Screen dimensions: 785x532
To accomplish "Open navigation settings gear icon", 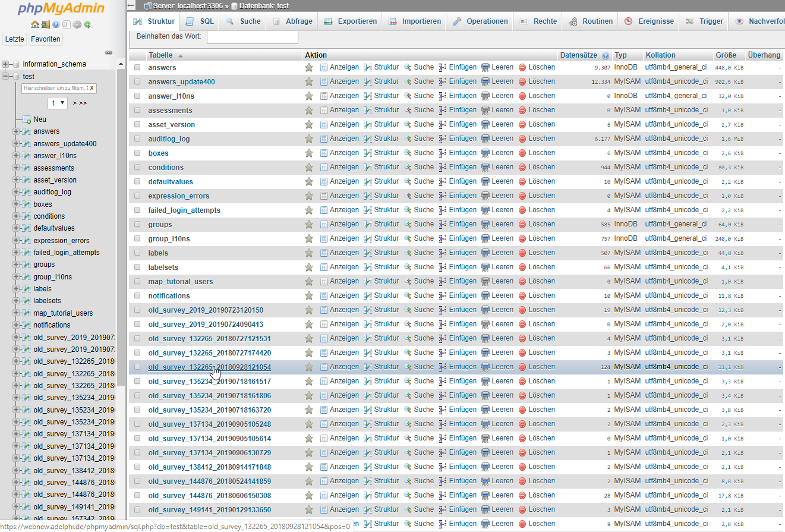I will [77, 25].
